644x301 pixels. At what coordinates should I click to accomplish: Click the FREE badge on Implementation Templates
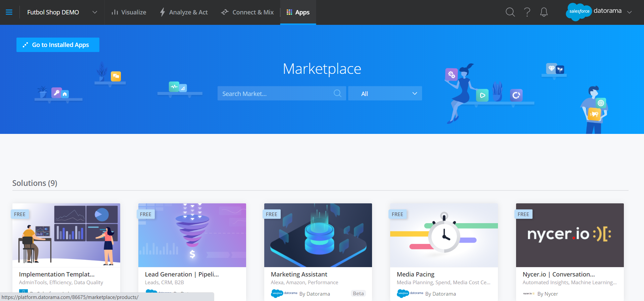click(x=20, y=214)
